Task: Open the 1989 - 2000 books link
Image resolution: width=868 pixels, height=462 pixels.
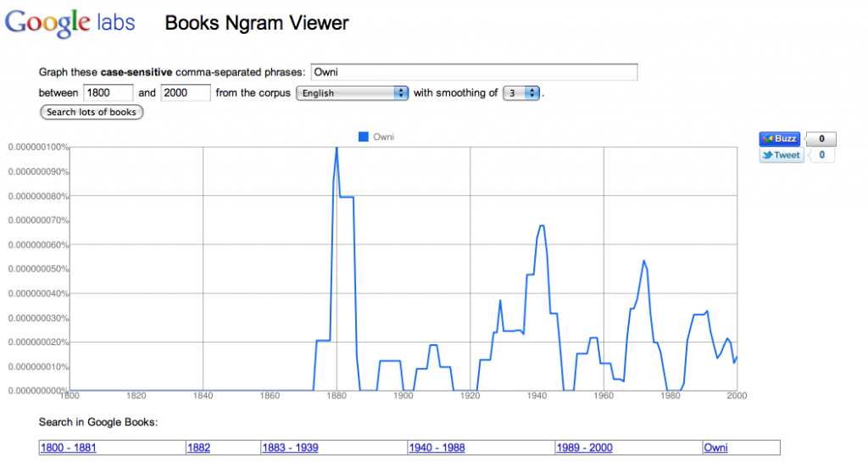Action: (585, 448)
